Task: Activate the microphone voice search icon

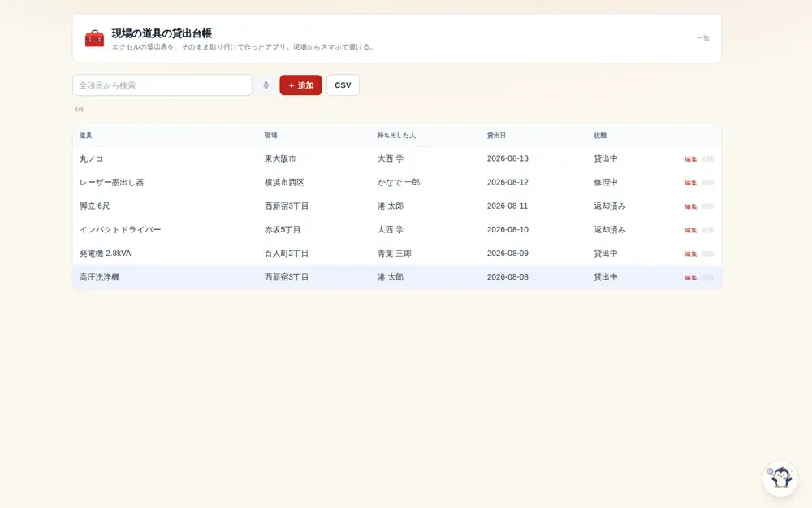Action: point(266,85)
